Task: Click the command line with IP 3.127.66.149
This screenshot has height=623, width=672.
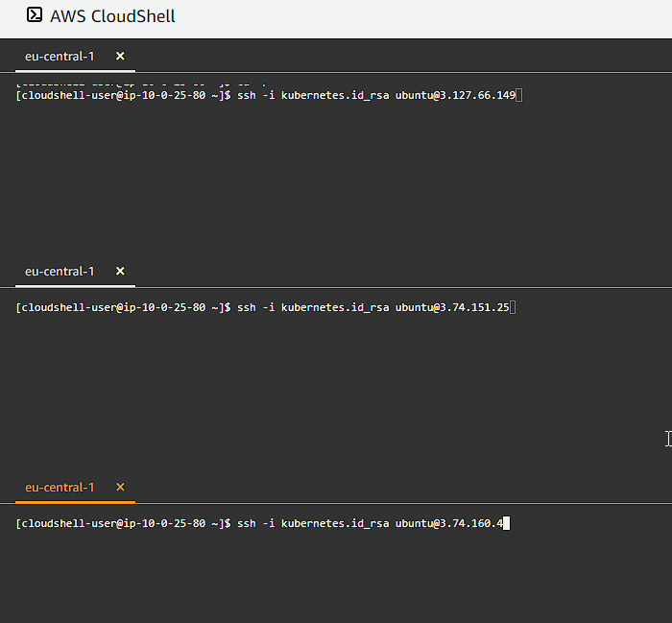Action: [x=269, y=95]
